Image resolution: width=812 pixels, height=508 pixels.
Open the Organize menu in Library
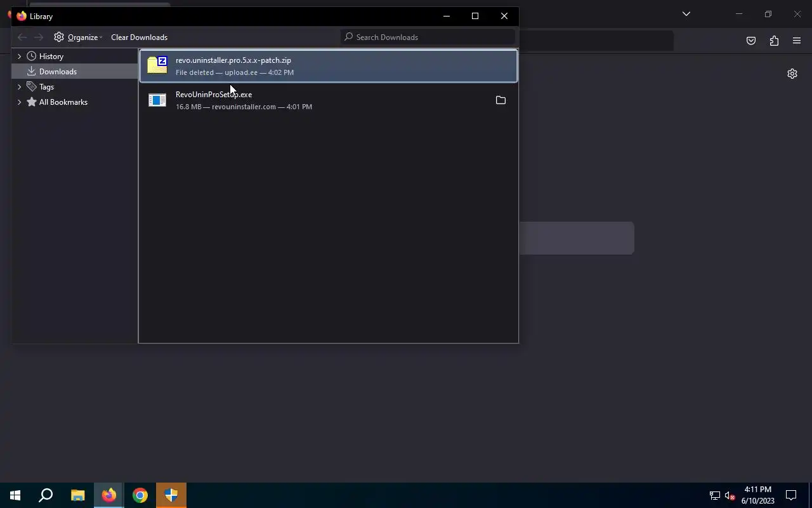[x=78, y=37]
